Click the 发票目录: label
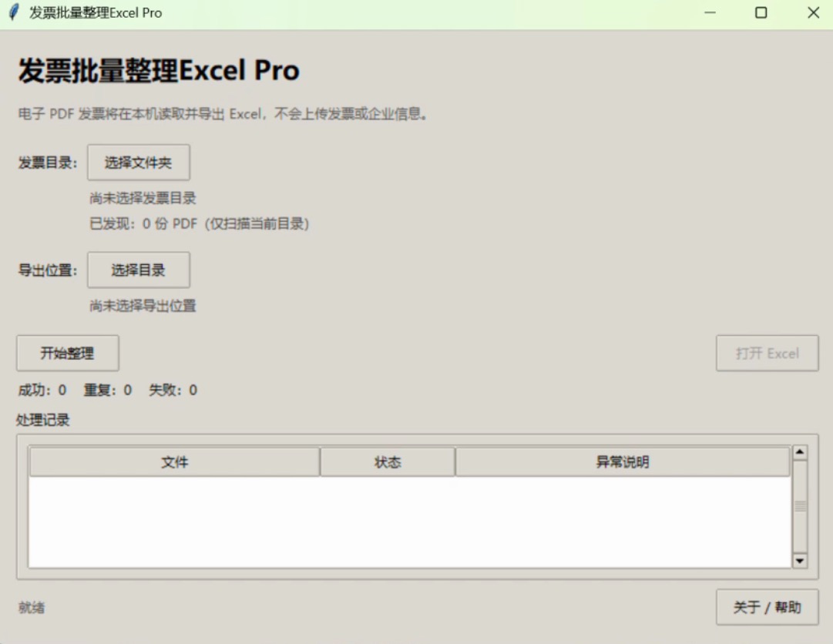 click(x=48, y=163)
